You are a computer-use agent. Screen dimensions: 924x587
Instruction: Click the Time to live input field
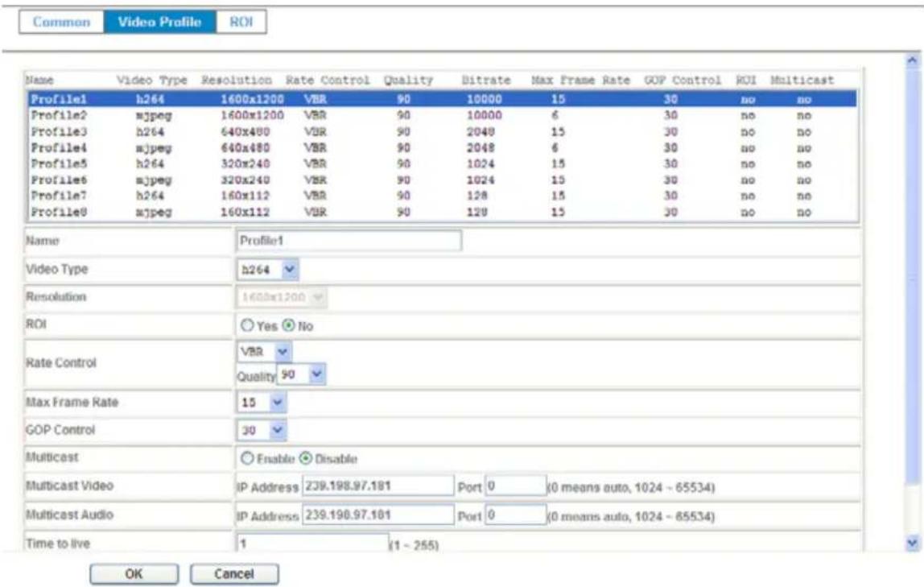tap(312, 543)
